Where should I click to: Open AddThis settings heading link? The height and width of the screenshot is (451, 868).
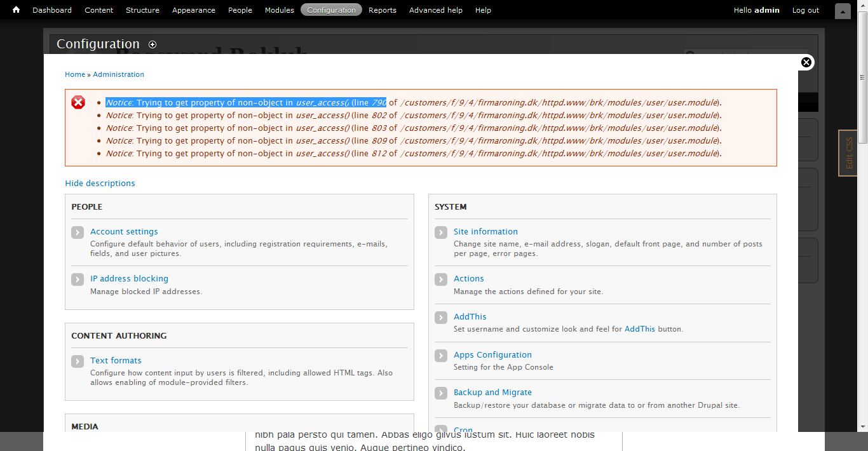pos(470,317)
